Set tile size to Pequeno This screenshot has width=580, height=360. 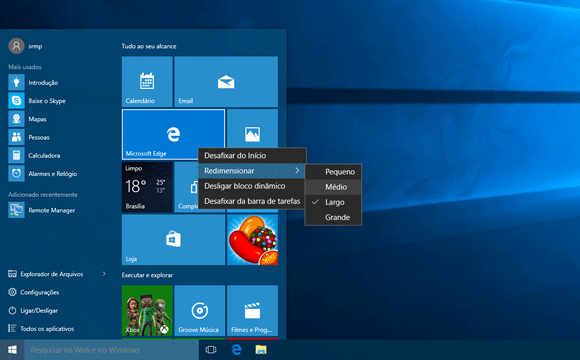click(333, 172)
